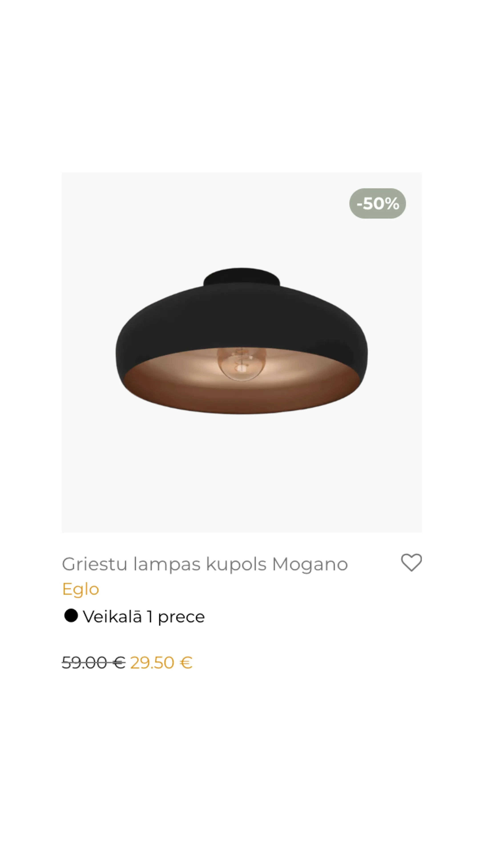Open the Eglo brand link

click(81, 589)
